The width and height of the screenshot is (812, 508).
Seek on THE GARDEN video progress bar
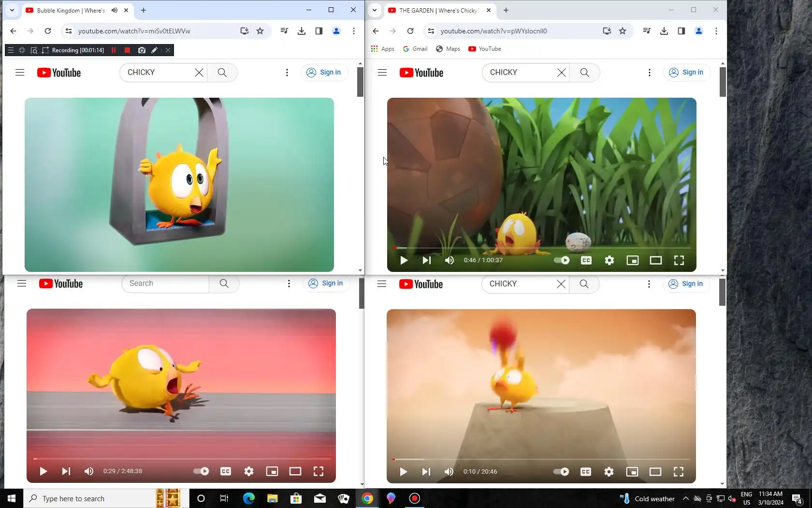tap(541, 248)
